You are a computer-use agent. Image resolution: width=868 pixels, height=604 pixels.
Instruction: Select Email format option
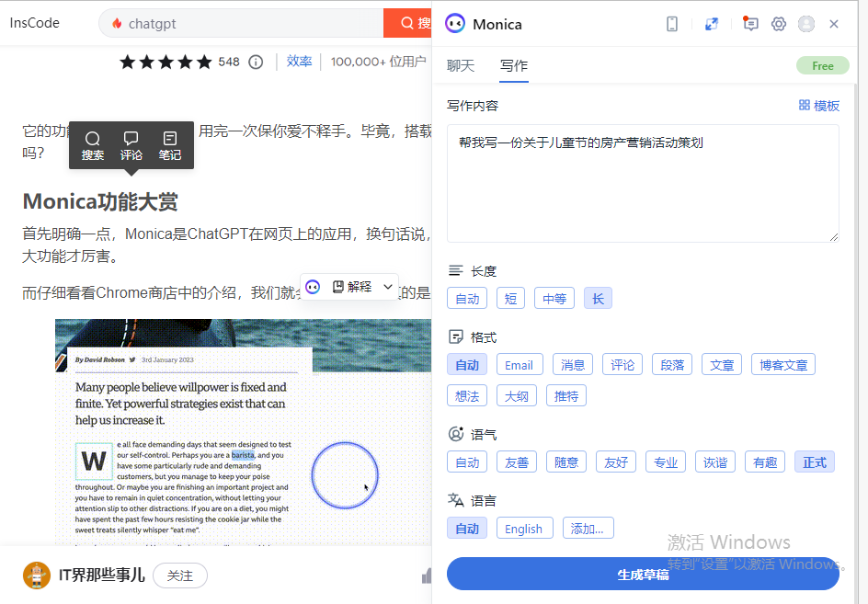coord(519,365)
